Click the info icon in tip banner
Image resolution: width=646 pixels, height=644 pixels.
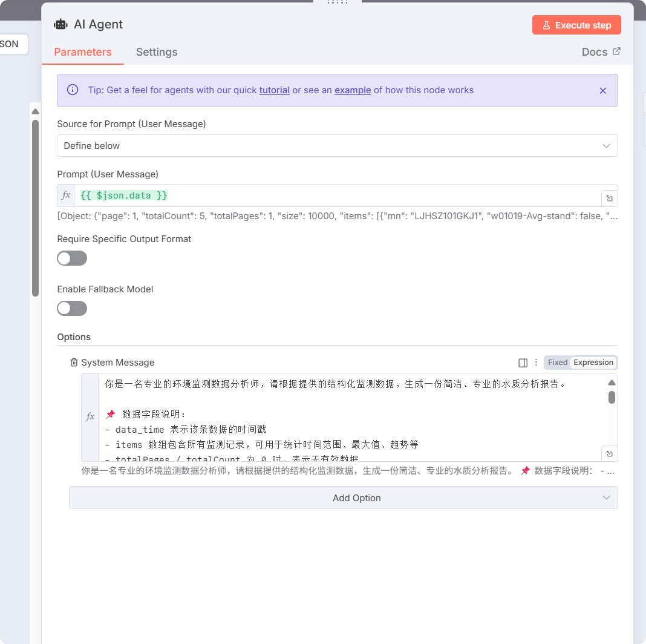[73, 90]
